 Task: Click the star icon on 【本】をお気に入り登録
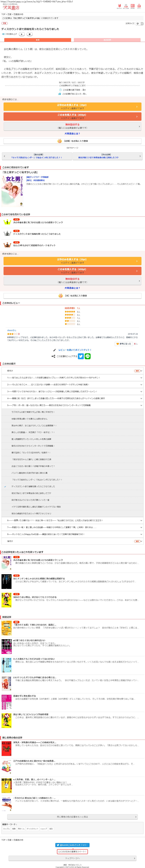point(60,296)
